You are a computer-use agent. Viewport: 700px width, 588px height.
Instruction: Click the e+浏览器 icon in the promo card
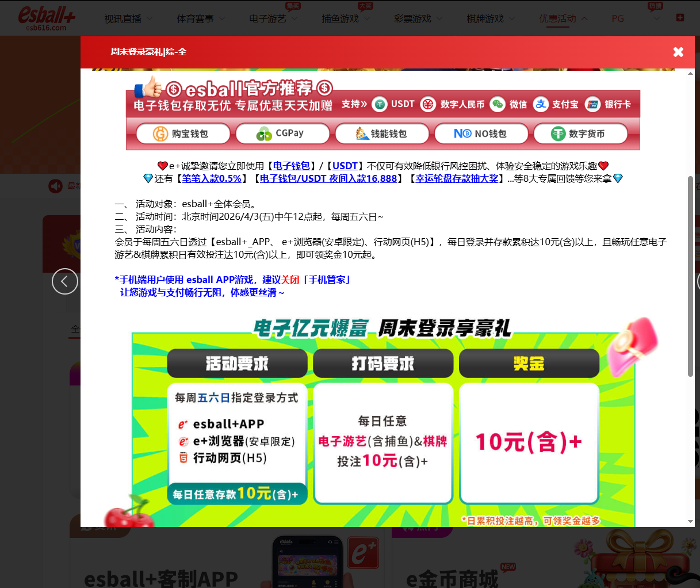pos(183,441)
